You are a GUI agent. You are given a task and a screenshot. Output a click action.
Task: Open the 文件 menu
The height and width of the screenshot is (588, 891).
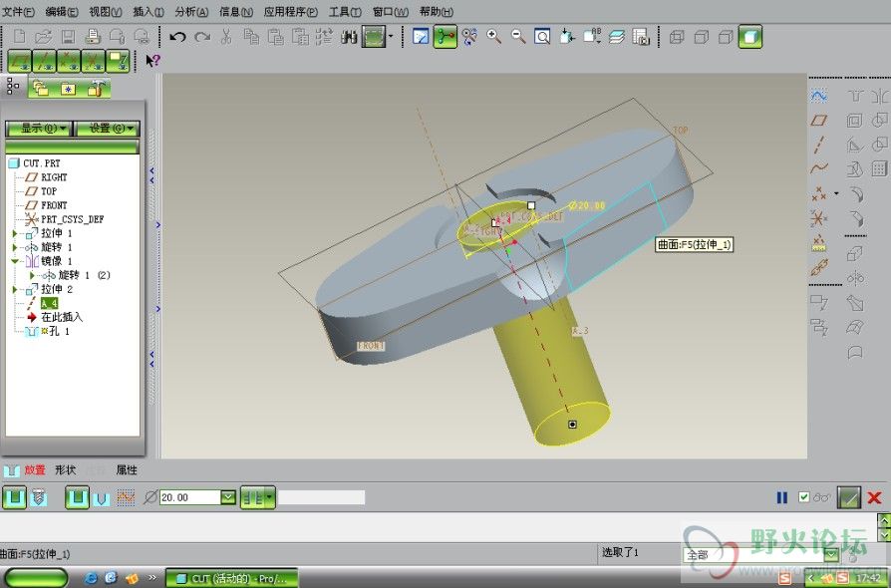click(x=19, y=11)
